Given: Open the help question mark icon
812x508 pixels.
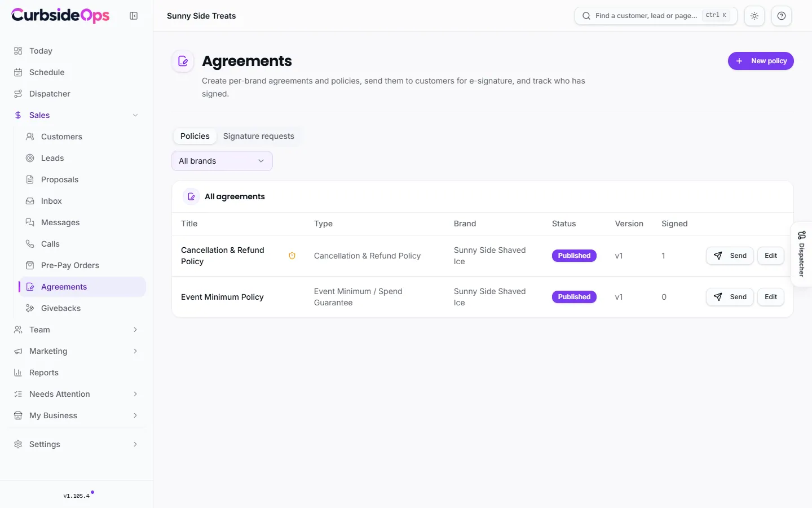Looking at the screenshot, I should coord(782,16).
